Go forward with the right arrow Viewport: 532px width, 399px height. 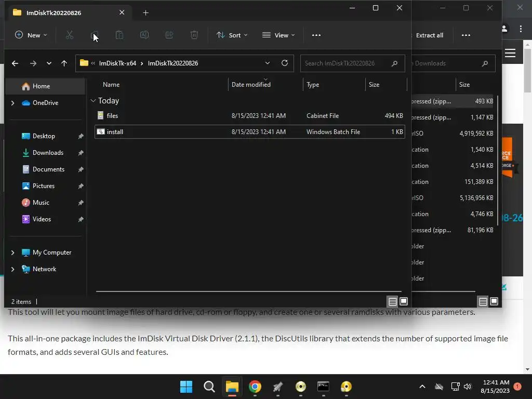[x=33, y=63]
